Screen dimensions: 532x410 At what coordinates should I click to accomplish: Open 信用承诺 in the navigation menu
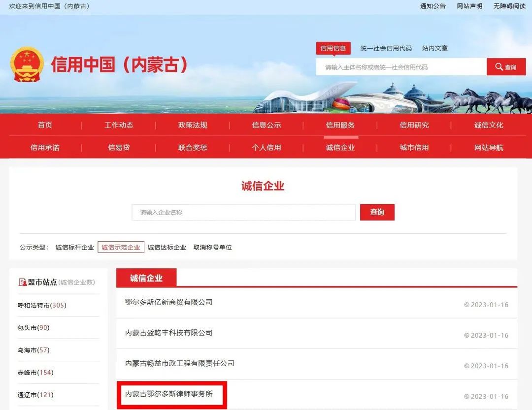pos(45,148)
